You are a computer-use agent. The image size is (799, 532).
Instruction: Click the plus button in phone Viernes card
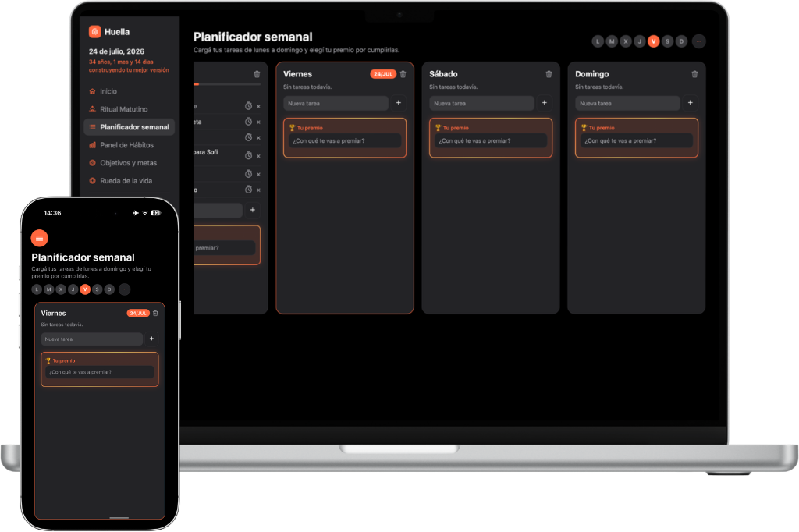coord(151,339)
